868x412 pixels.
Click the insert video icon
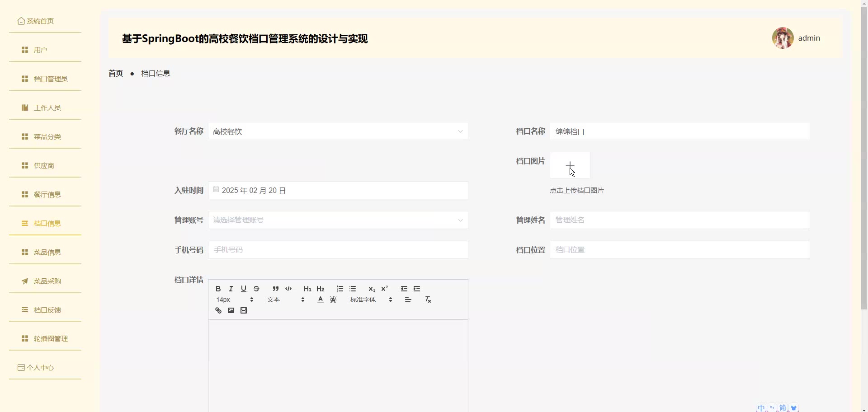point(244,310)
